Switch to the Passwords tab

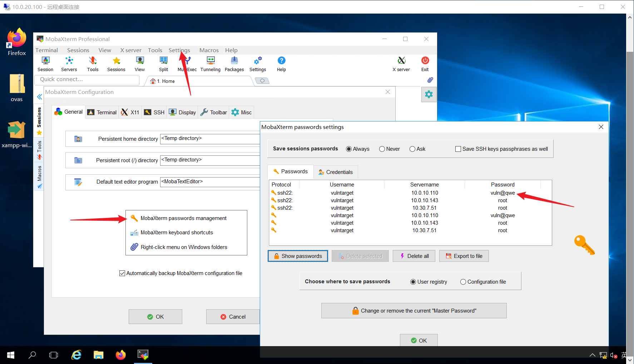click(291, 171)
